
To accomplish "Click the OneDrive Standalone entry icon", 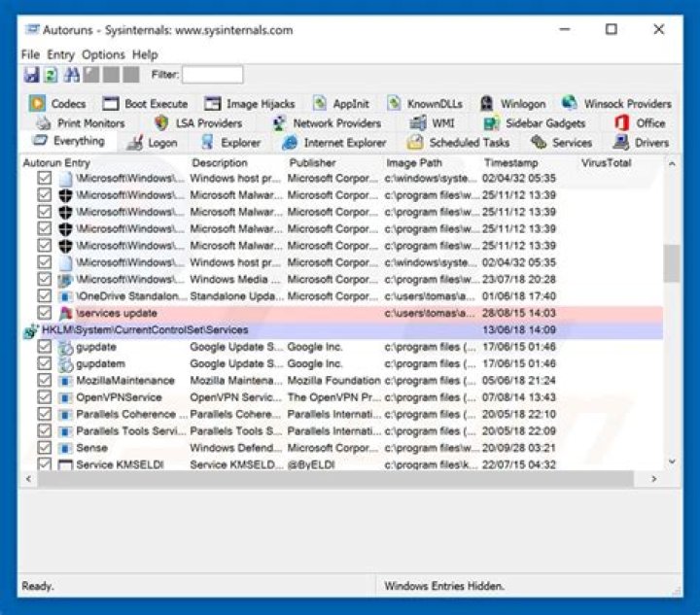I will point(66,296).
